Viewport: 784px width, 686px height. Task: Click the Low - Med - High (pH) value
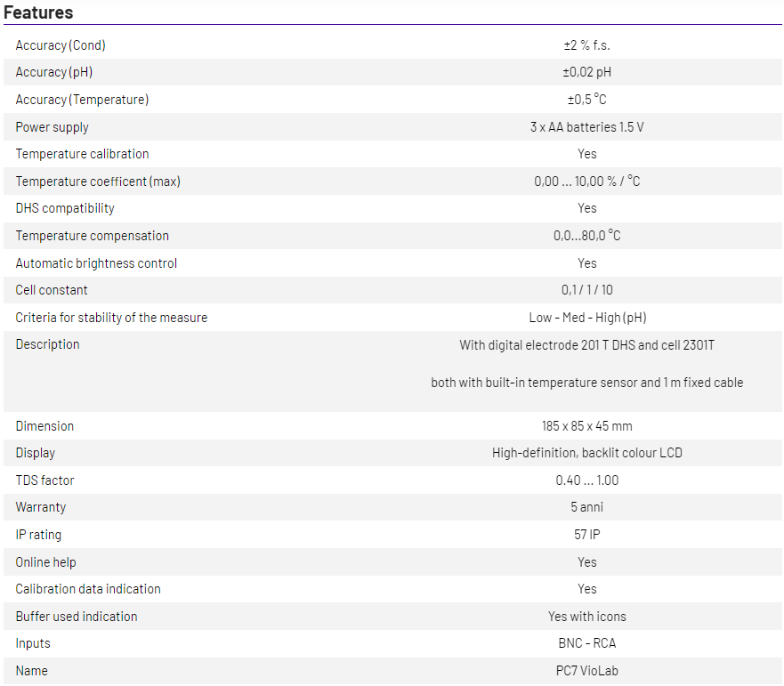coord(586,318)
